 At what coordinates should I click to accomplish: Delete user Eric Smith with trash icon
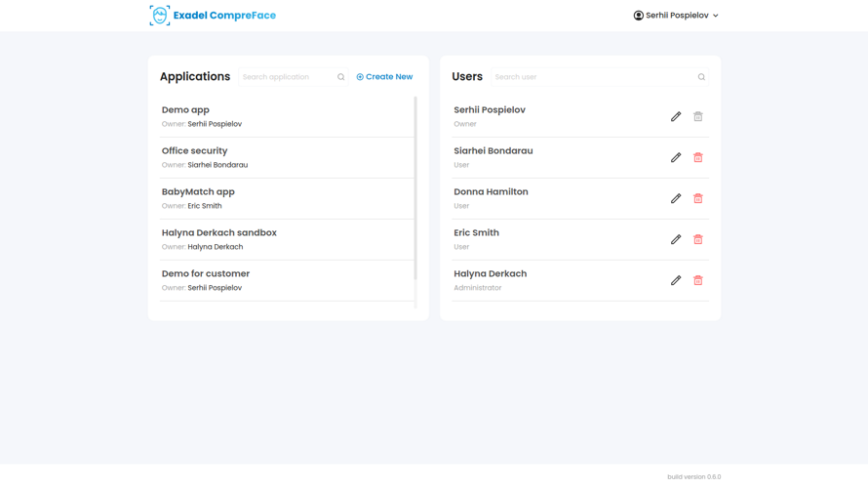698,239
